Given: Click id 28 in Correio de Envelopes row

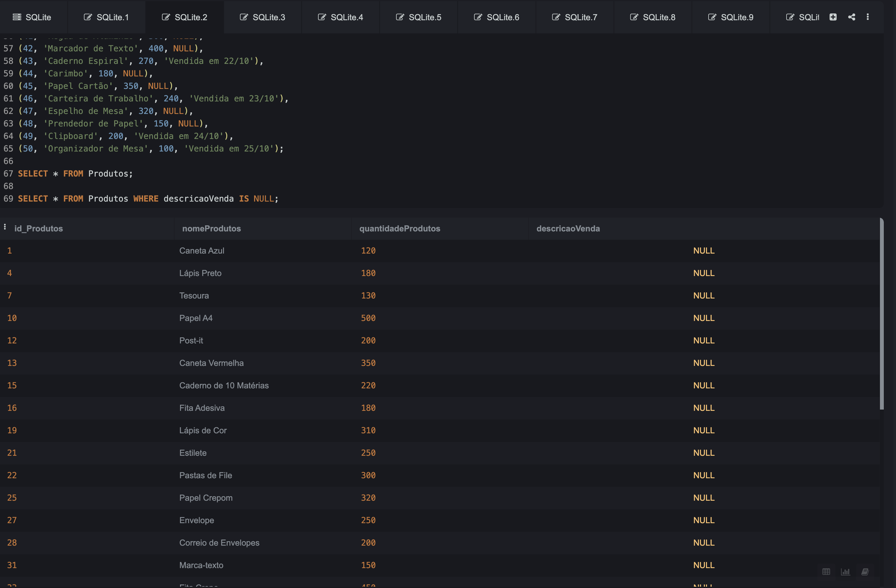Looking at the screenshot, I should click(x=12, y=543).
